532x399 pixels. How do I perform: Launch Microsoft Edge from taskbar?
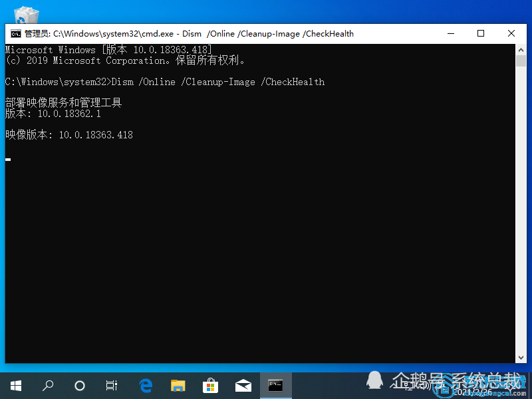click(146, 386)
